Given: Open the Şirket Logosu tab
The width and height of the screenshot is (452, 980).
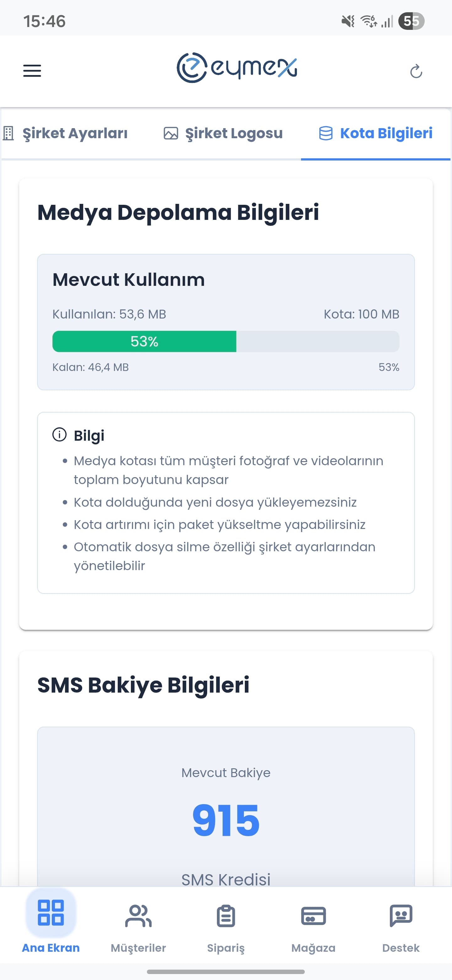Looking at the screenshot, I should pyautogui.click(x=234, y=133).
